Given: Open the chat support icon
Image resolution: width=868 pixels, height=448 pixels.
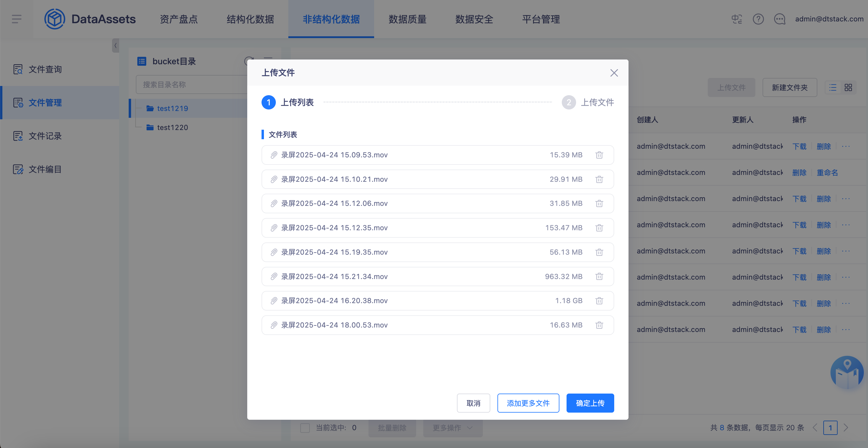Looking at the screenshot, I should pyautogui.click(x=779, y=19).
